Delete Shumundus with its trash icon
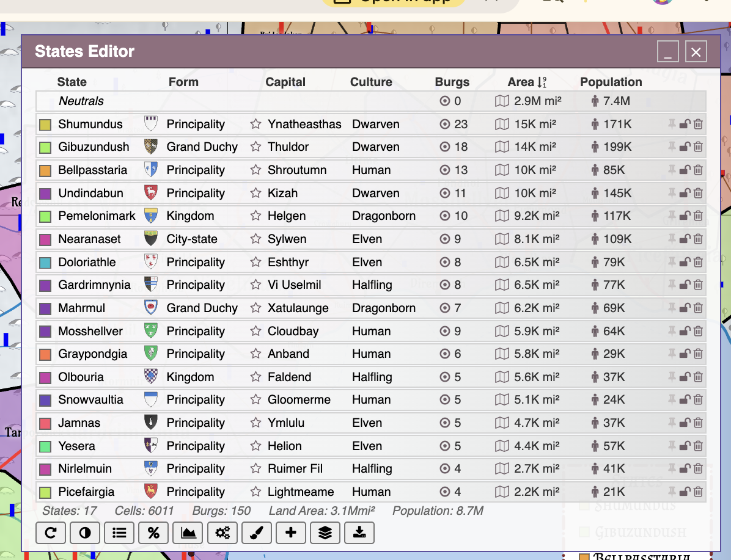This screenshot has width=731, height=560. tap(698, 124)
